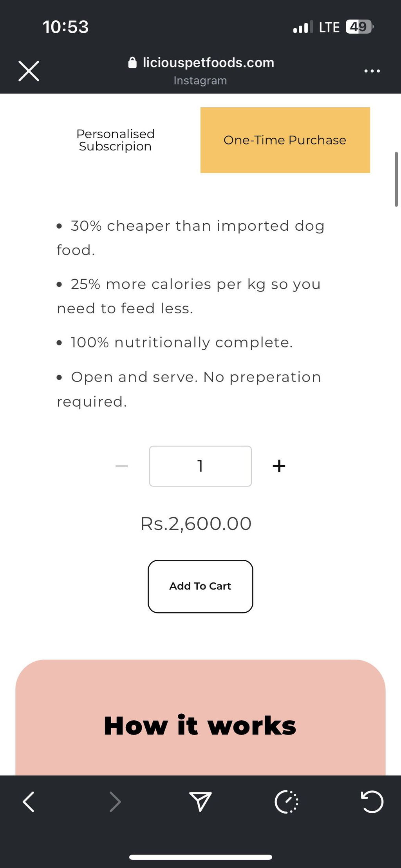The height and width of the screenshot is (868, 401).
Task: Tap the Rs.2,600.00 price text
Action: point(196,524)
